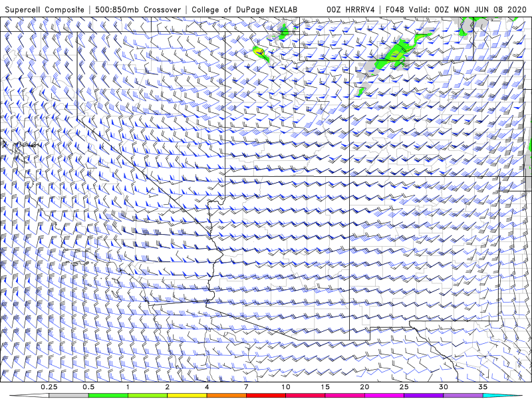Viewport: 532px width, 399px height.
Task: Click the 0.25 value on the color scale
Action: pos(49,387)
